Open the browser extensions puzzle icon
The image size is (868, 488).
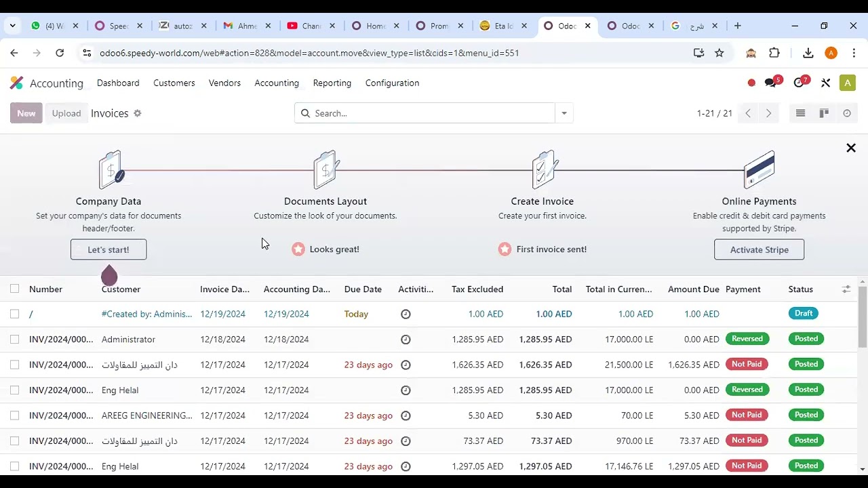pos(774,53)
